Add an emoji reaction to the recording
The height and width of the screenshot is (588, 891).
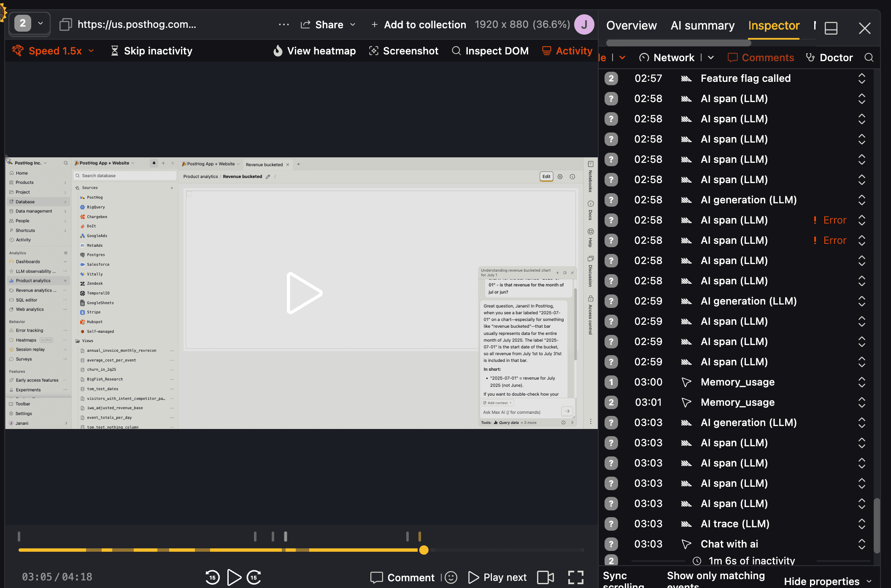[451, 577]
